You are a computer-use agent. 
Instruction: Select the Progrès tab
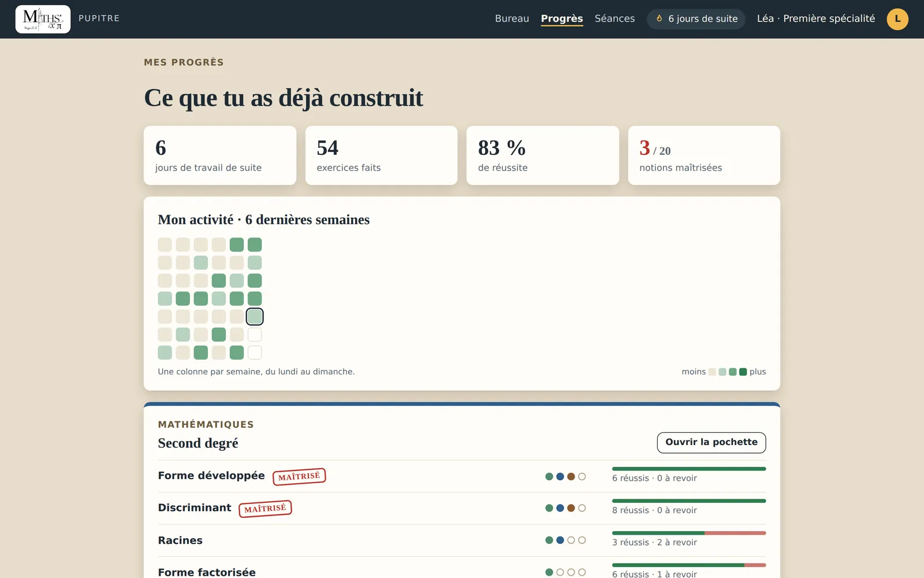click(x=562, y=18)
